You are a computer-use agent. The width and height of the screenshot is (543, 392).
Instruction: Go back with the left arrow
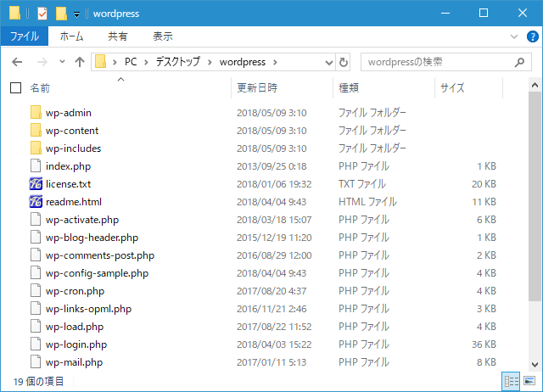(17, 62)
